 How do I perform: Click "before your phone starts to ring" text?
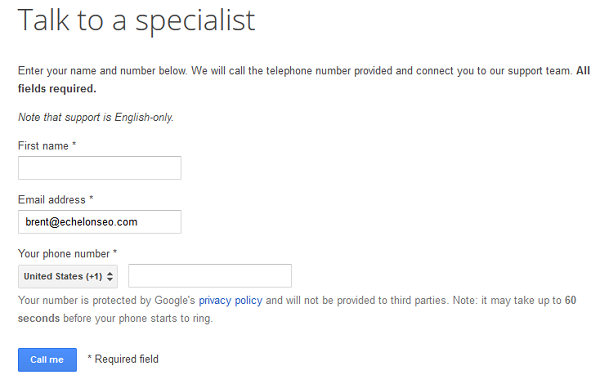[x=138, y=318]
